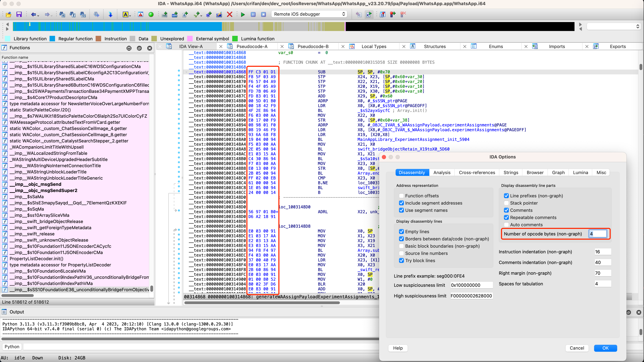Open the Remote iOS debugger dropdown

point(309,14)
